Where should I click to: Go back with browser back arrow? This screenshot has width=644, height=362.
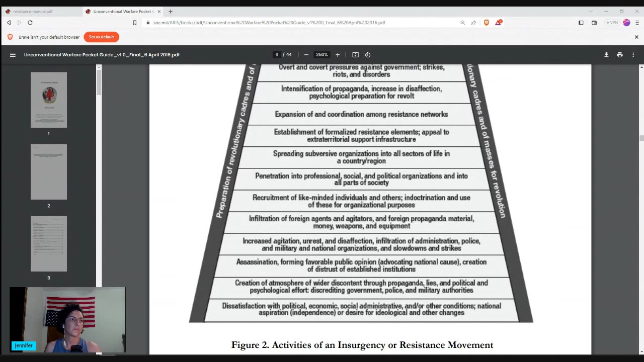click(9, 23)
